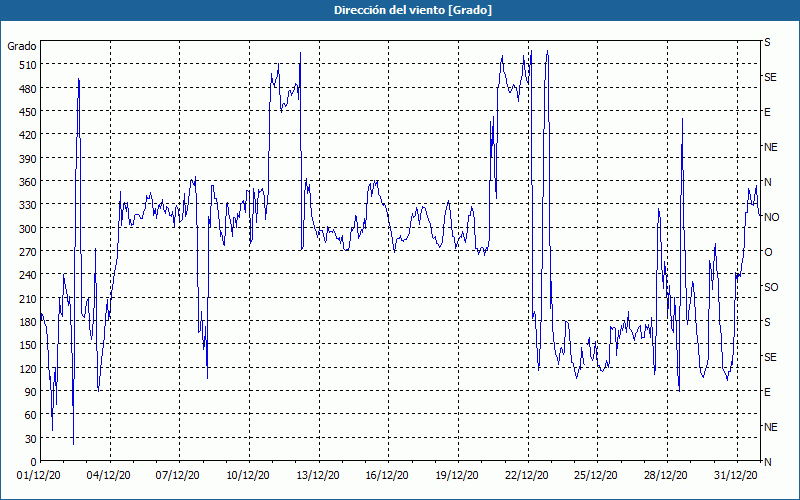Screen dimensions: 800x500
Task: Click the 'SO' compass label on right axis
Action: pos(771,288)
